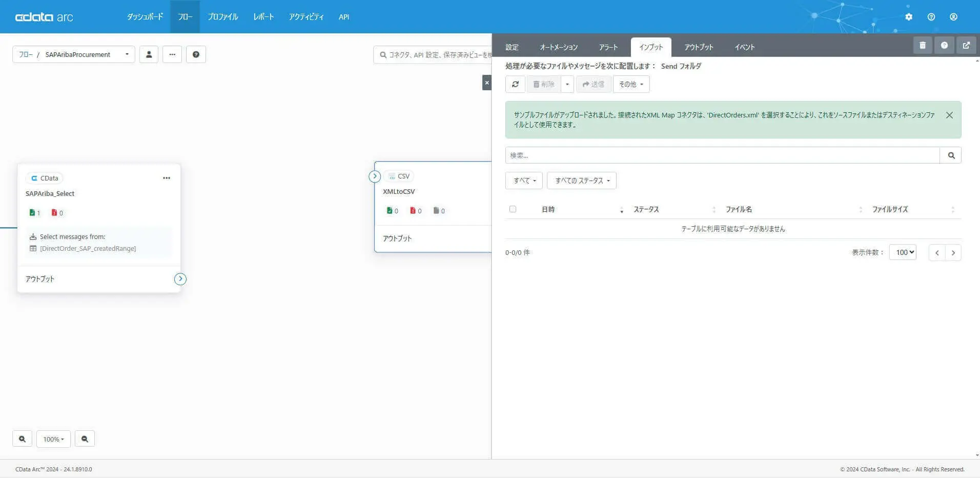Refresh the input file list
The height and width of the screenshot is (478, 980).
click(515, 84)
